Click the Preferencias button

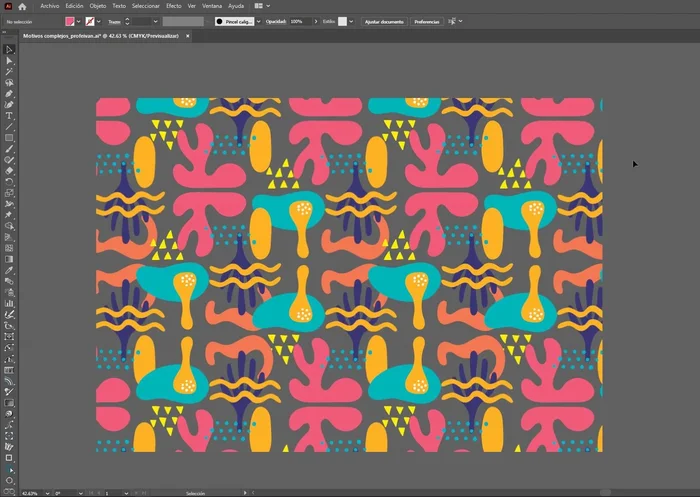click(x=426, y=21)
